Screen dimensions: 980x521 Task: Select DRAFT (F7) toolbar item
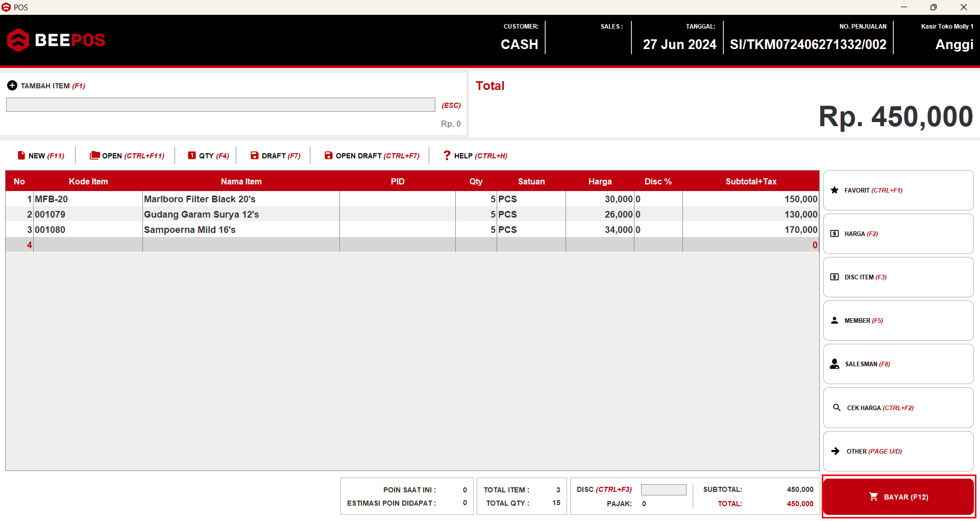276,155
